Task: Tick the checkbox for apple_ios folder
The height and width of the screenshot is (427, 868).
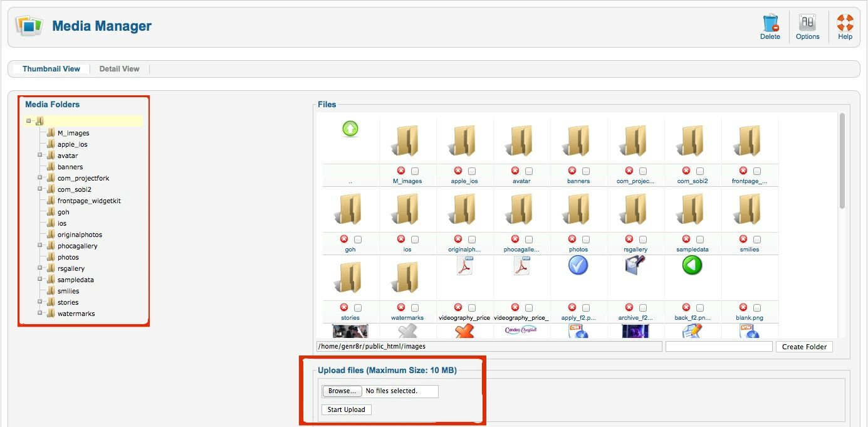Action: click(x=472, y=171)
